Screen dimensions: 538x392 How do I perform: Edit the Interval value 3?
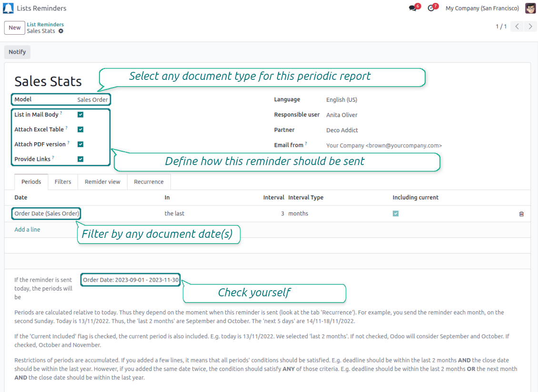282,213
